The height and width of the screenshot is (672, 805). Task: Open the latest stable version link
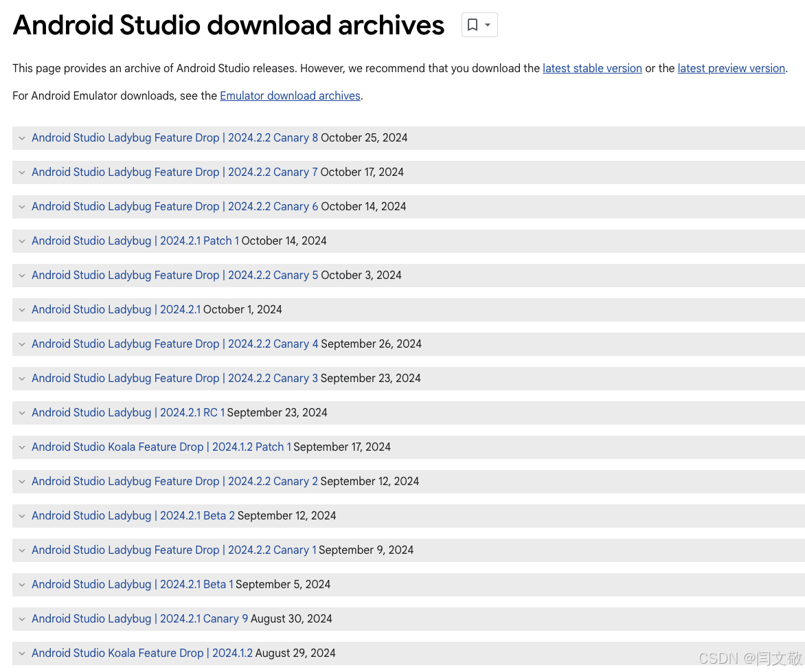click(592, 68)
